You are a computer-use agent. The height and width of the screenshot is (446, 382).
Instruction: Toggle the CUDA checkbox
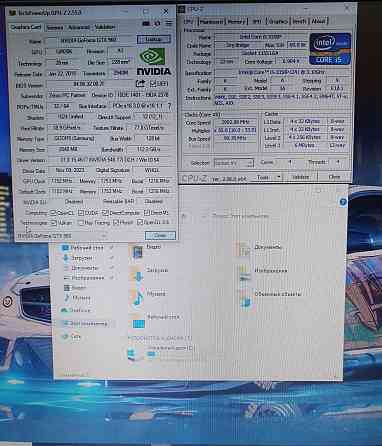[81, 213]
